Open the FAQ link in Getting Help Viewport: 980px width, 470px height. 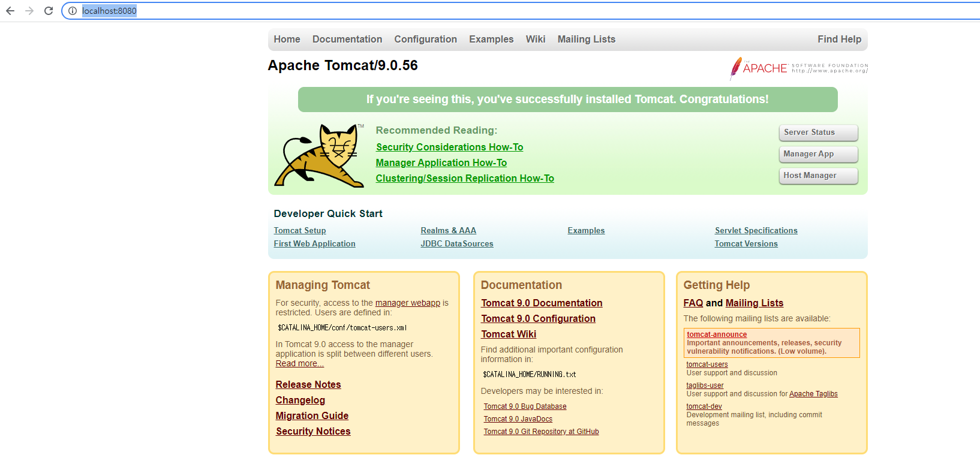pyautogui.click(x=693, y=303)
